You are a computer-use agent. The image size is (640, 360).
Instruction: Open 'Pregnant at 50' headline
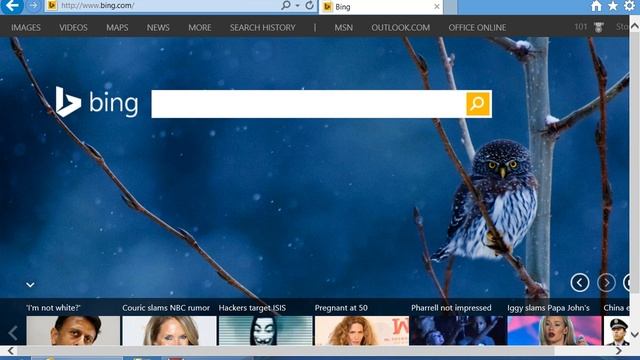341,308
